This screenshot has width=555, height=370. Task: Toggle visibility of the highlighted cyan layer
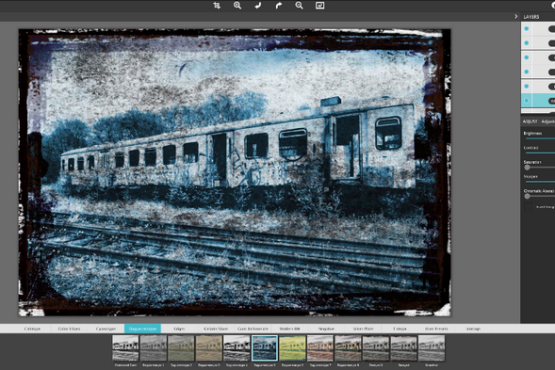point(526,101)
